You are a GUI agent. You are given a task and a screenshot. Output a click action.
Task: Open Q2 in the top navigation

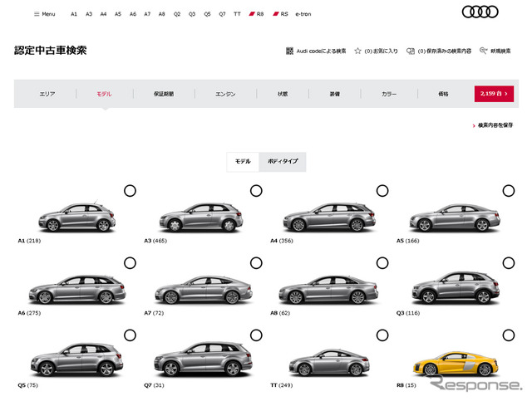click(x=177, y=14)
